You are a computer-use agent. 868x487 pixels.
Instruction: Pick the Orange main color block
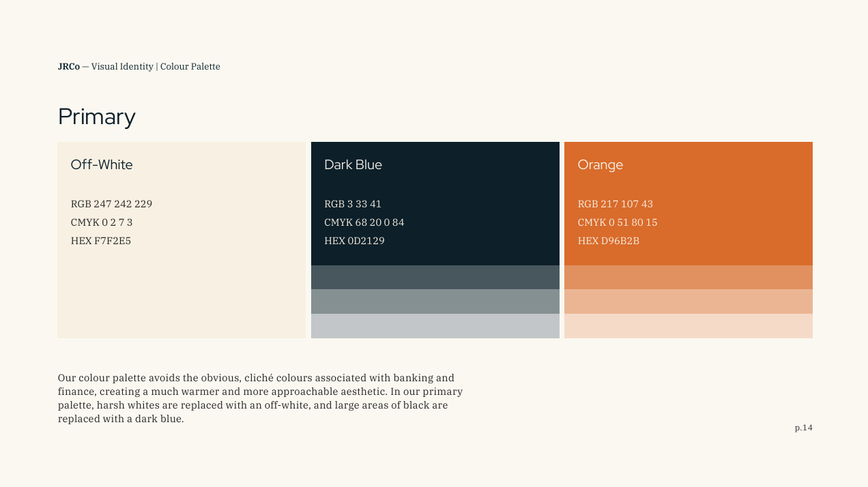[689, 203]
